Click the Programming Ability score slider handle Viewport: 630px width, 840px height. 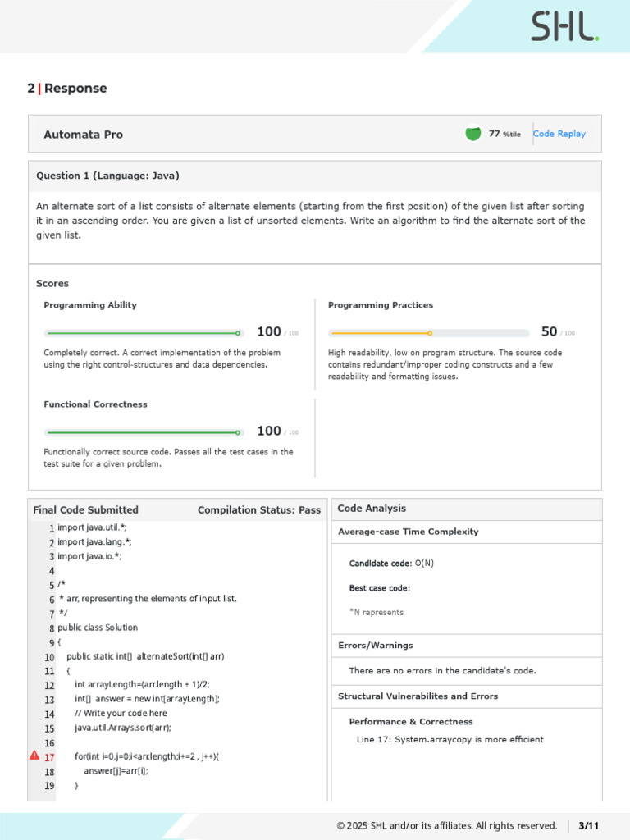tap(238, 333)
